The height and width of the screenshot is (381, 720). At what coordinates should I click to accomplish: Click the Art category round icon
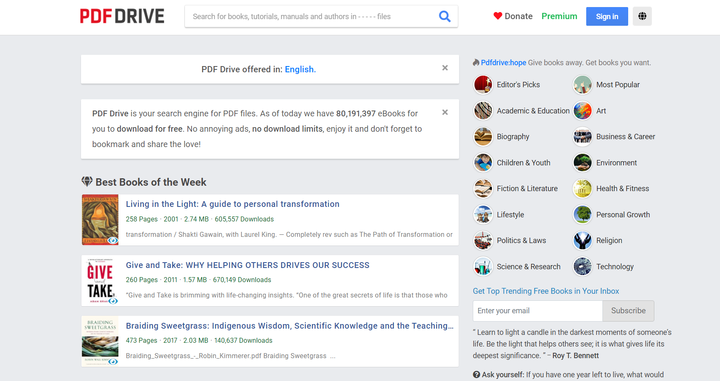pyautogui.click(x=582, y=111)
